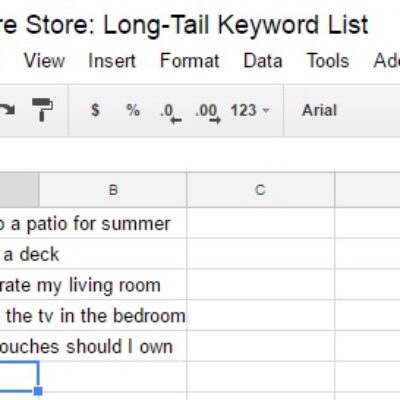Open the Insert menu
Screen dimensions: 400x400
[x=112, y=61]
